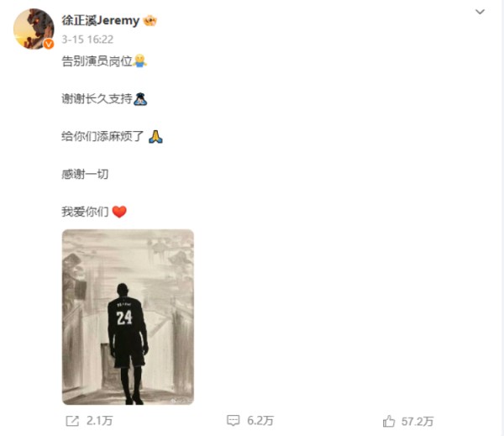Click the red heart emoji
The height and width of the screenshot is (436, 504).
[x=119, y=212]
